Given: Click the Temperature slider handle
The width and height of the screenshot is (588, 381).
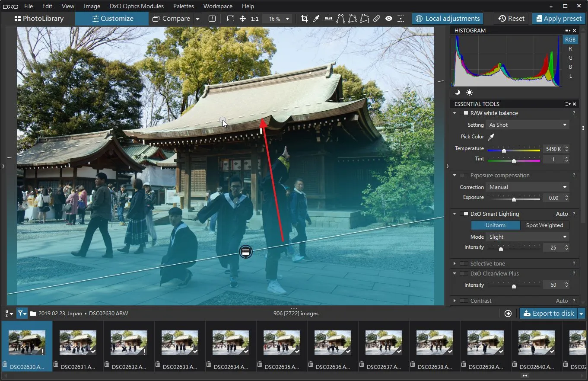Looking at the screenshot, I should pyautogui.click(x=504, y=150).
